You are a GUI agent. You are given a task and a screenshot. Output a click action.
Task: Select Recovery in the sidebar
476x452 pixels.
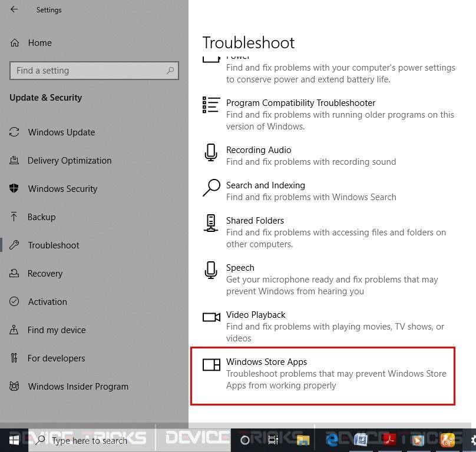tap(45, 273)
